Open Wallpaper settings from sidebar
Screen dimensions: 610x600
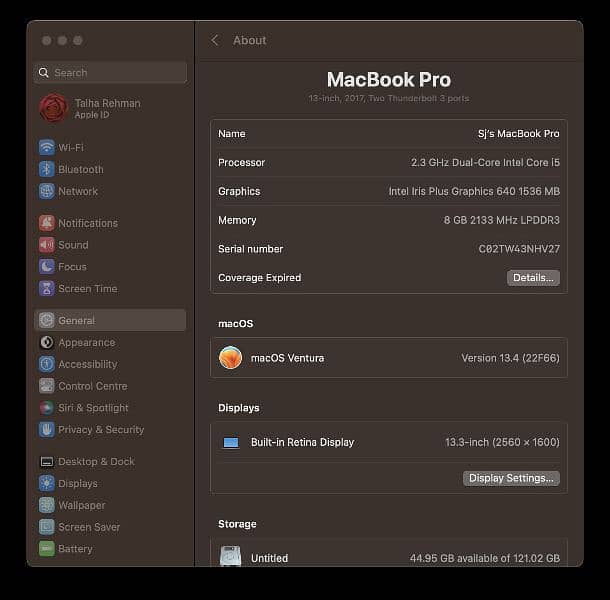click(81, 505)
